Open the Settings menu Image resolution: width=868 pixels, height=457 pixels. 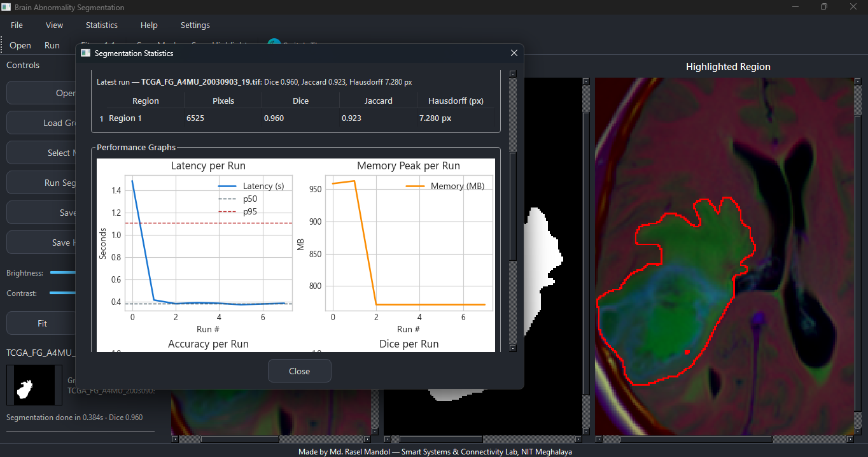[195, 25]
